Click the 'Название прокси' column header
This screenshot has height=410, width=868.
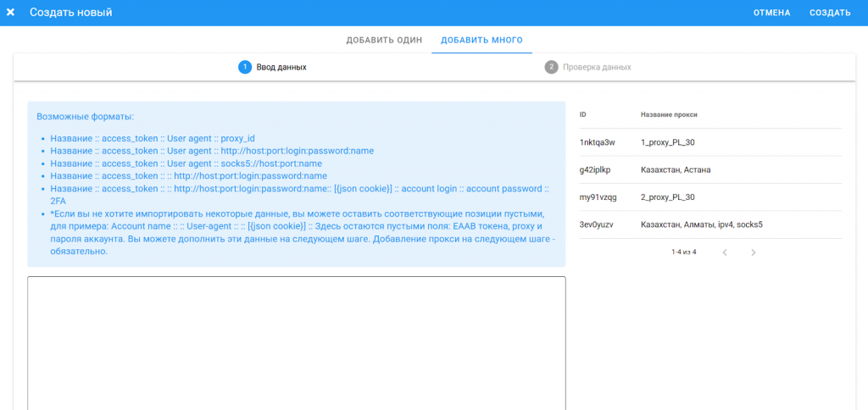(x=669, y=114)
